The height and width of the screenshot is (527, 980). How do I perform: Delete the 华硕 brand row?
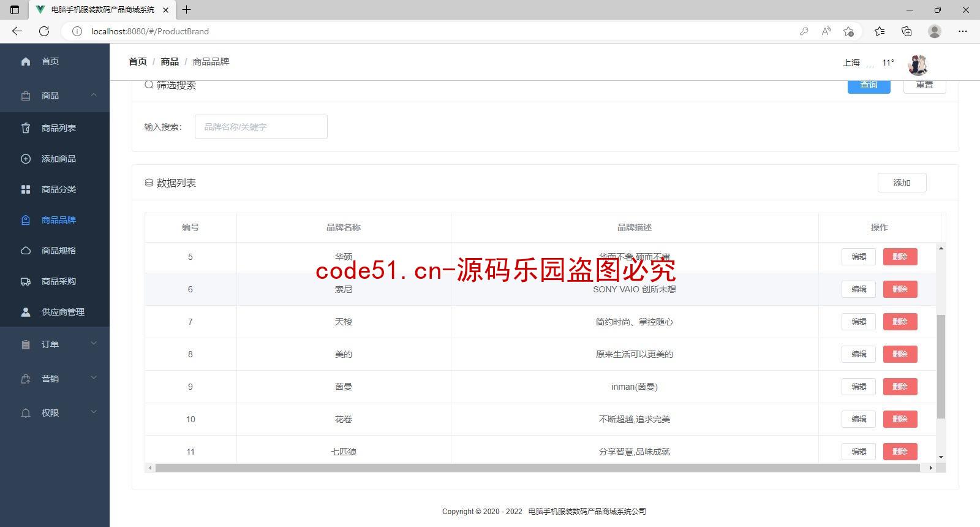900,257
